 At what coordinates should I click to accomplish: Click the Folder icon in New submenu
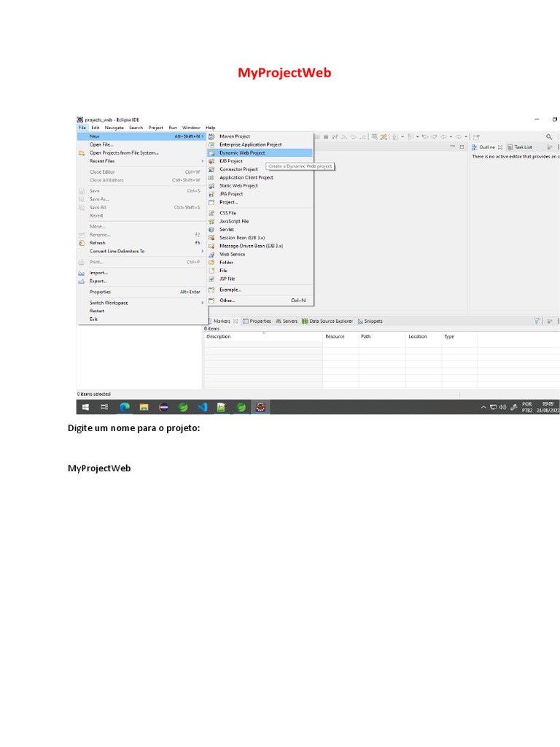pos(211,263)
